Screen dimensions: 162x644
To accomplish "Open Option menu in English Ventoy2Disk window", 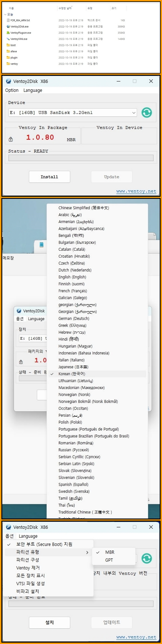I will tap(12, 90).
